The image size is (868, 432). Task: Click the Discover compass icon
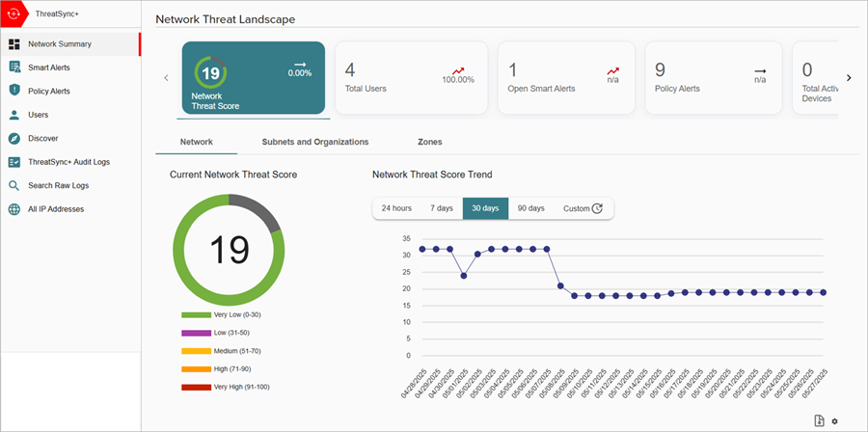point(14,138)
